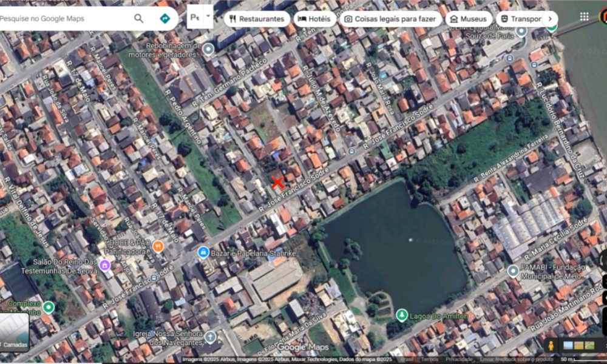Show more category chips with right chevron
607x364 pixels.
click(549, 19)
